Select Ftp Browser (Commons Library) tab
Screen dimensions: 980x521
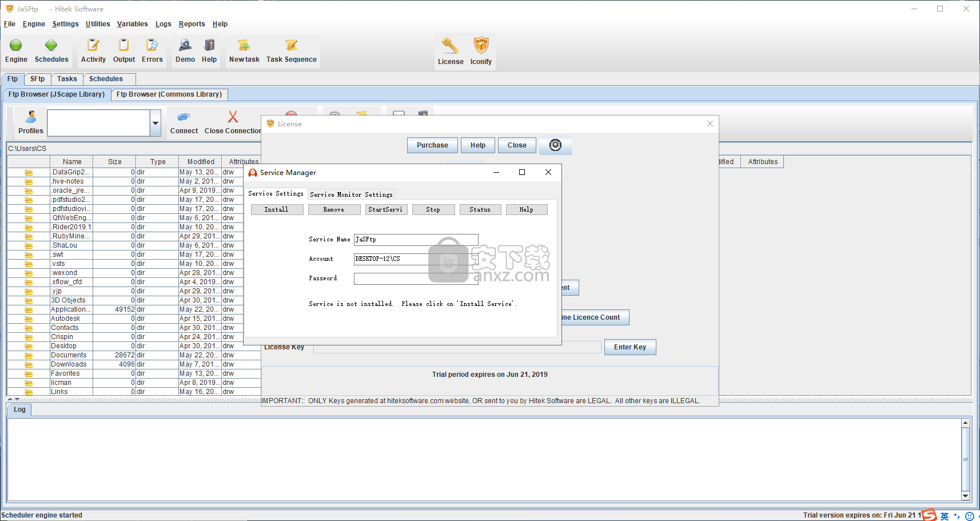point(169,94)
